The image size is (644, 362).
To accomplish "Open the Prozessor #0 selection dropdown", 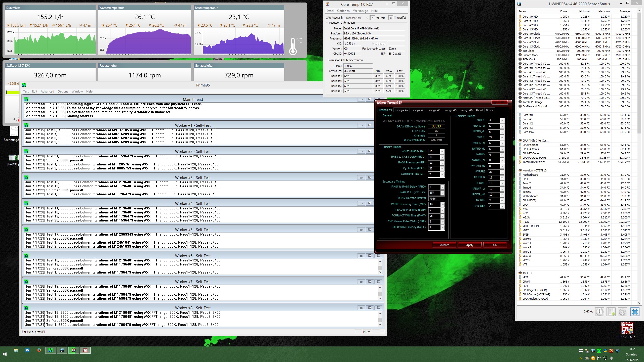I will click(356, 18).
